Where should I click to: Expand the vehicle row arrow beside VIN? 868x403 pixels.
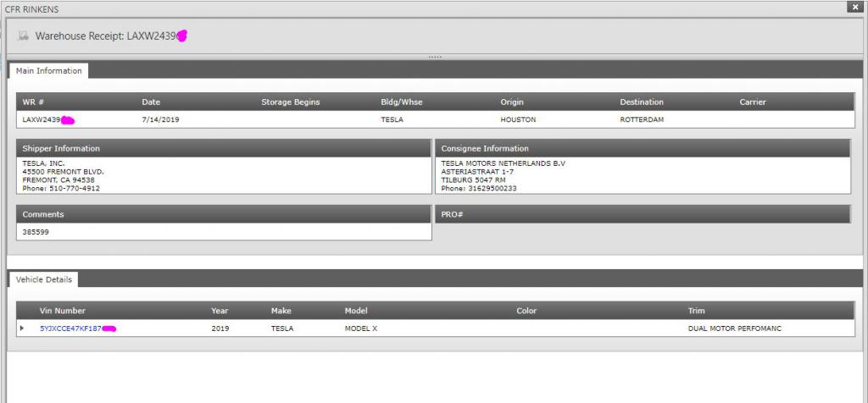[x=22, y=328]
